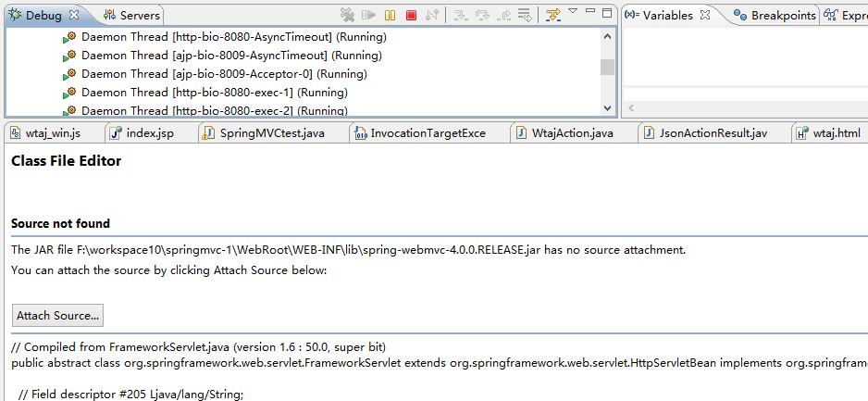Close the Debug view tab
The image size is (868, 401).
(x=74, y=15)
